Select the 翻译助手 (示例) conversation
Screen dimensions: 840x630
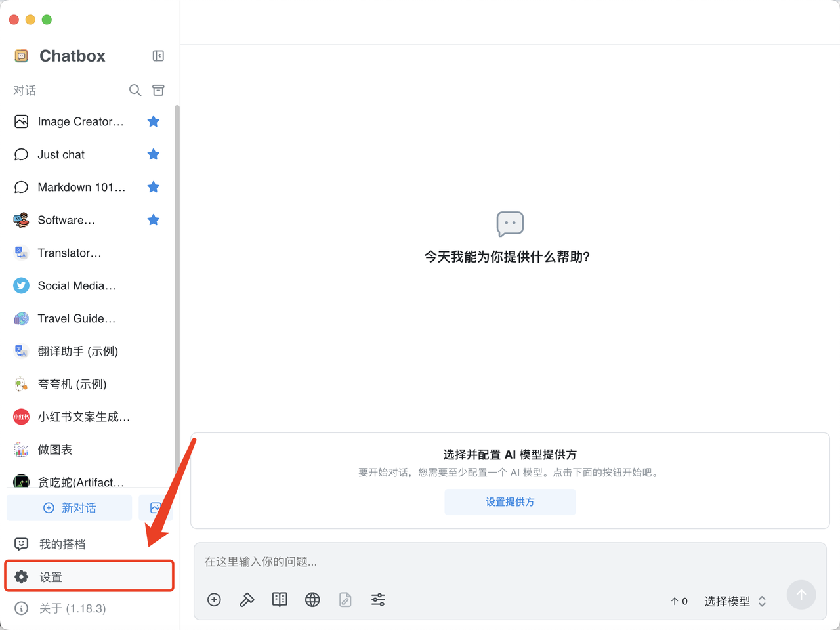click(x=77, y=351)
